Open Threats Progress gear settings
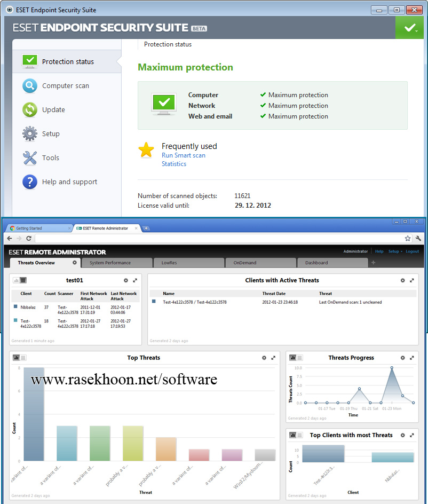 pos(402,358)
